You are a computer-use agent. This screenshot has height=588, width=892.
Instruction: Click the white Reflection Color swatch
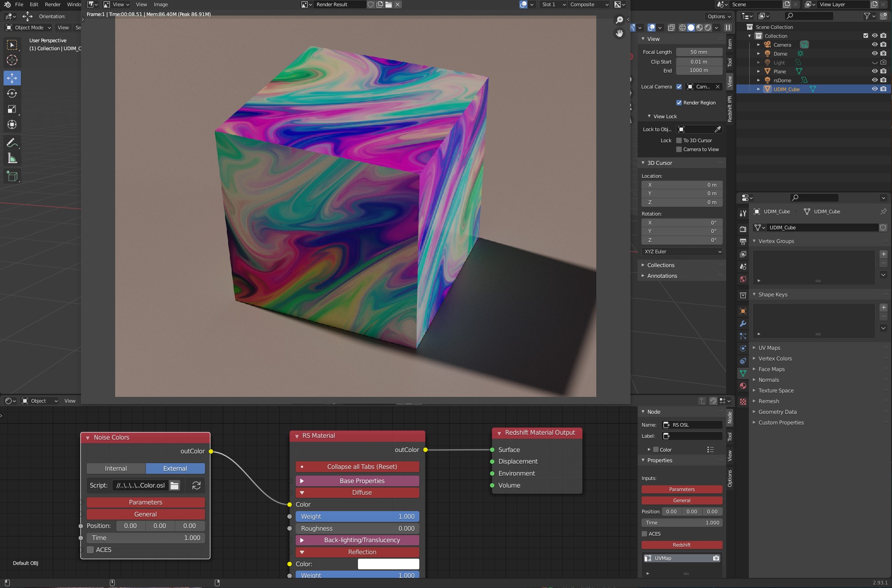click(388, 564)
